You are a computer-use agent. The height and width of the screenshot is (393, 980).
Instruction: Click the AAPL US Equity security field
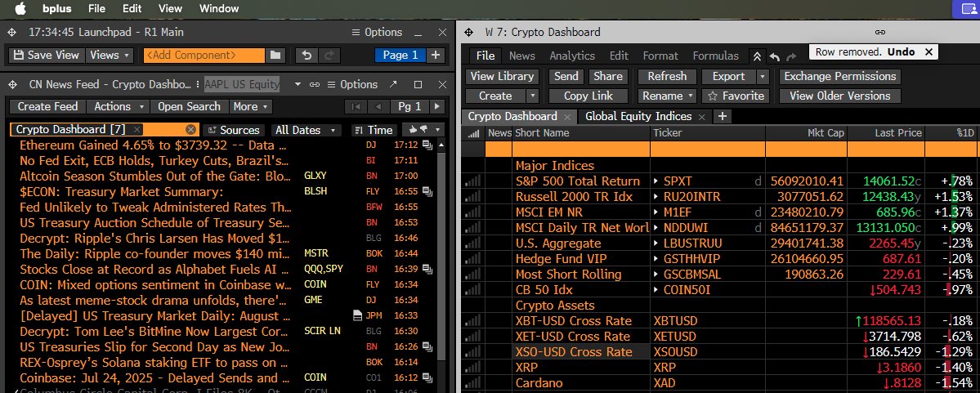(x=243, y=84)
